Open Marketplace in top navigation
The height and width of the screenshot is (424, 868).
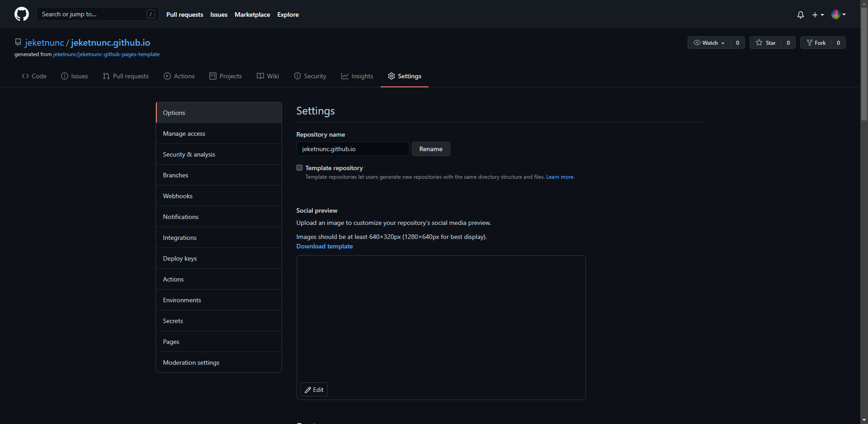coord(252,14)
